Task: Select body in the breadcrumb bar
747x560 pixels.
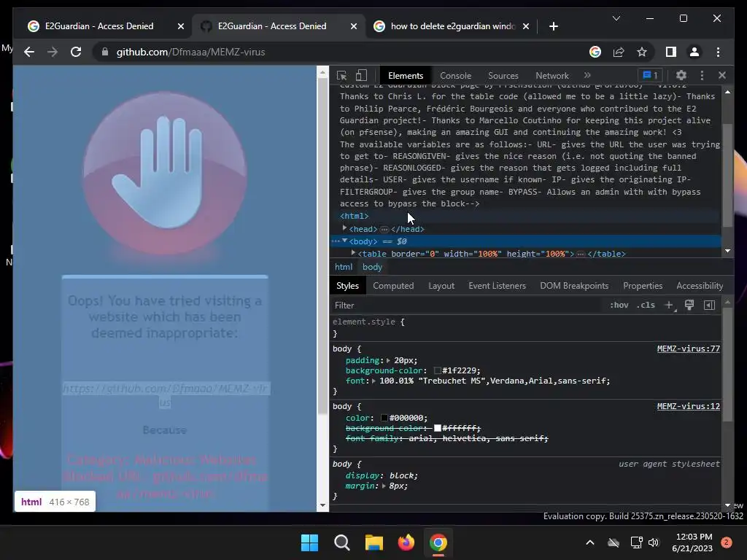Action: point(372,267)
